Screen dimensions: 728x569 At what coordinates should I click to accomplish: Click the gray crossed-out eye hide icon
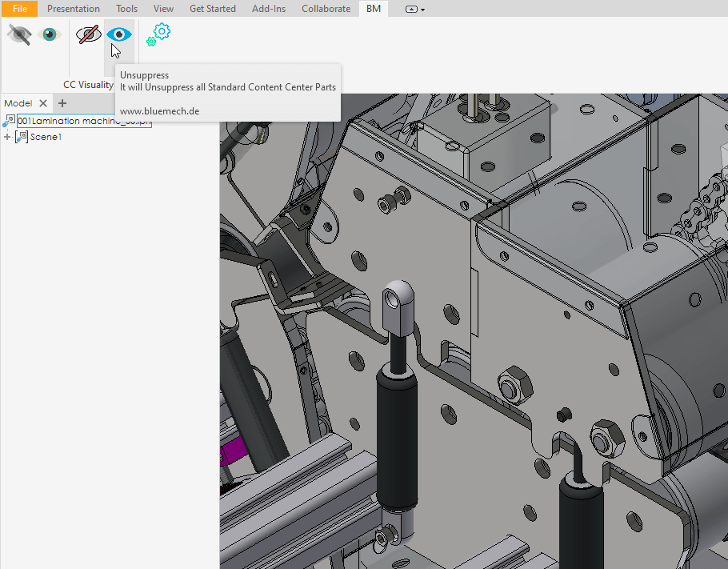click(19, 35)
